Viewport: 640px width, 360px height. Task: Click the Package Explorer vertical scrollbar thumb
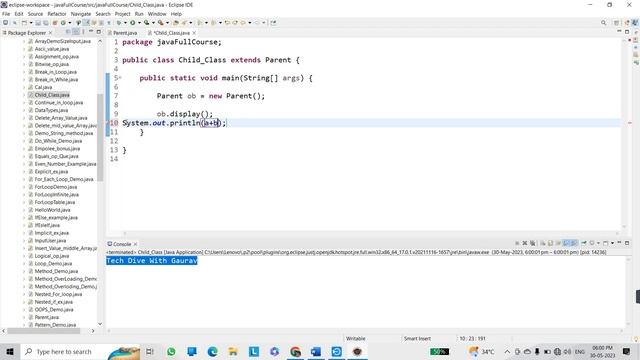100,138
